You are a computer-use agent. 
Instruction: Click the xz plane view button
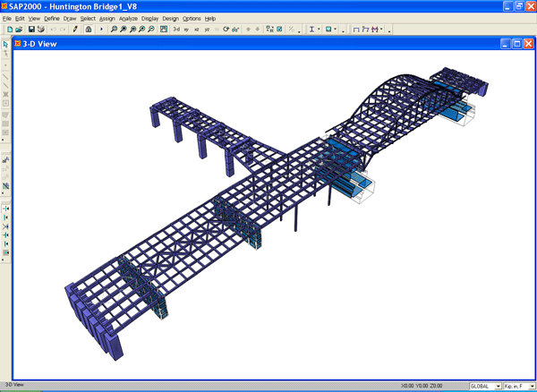(197, 30)
